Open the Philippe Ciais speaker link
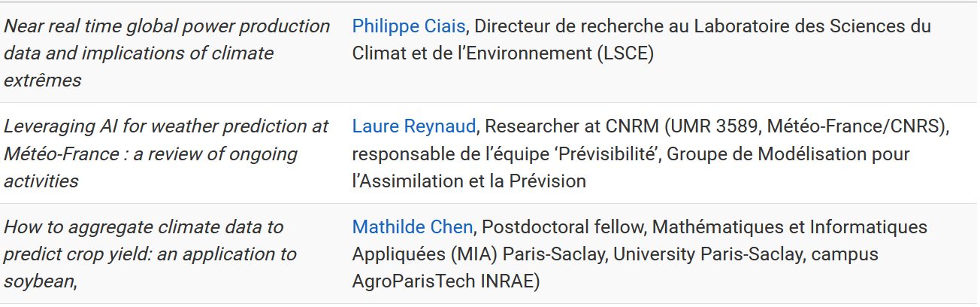Image resolution: width=980 pixels, height=307 pixels. coord(409,26)
